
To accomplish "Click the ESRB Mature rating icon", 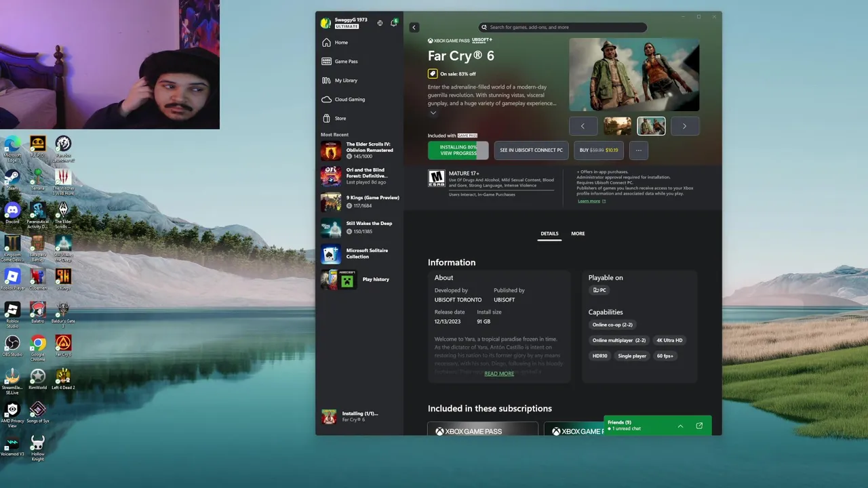I will (x=436, y=178).
